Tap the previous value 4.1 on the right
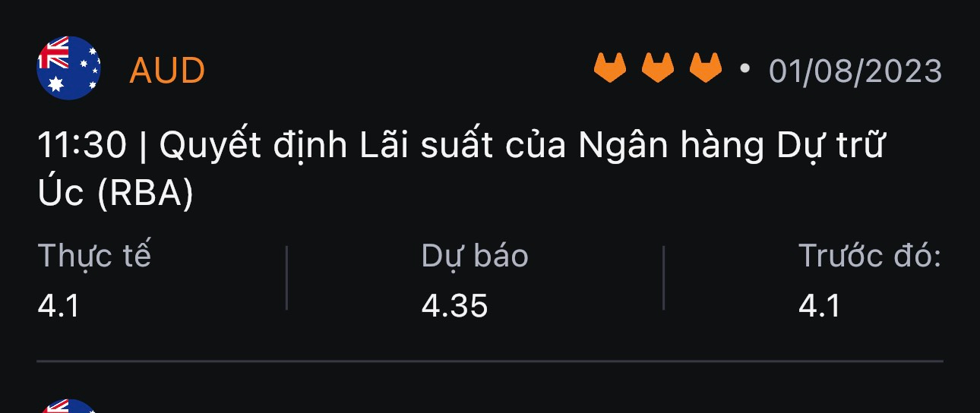The image size is (980, 413). (x=820, y=306)
